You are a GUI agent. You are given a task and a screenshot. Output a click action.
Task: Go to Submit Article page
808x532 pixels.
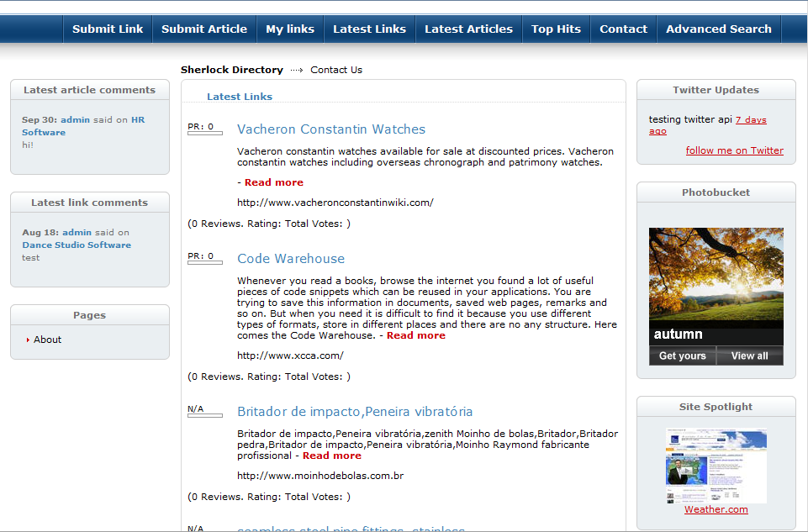[x=204, y=29]
